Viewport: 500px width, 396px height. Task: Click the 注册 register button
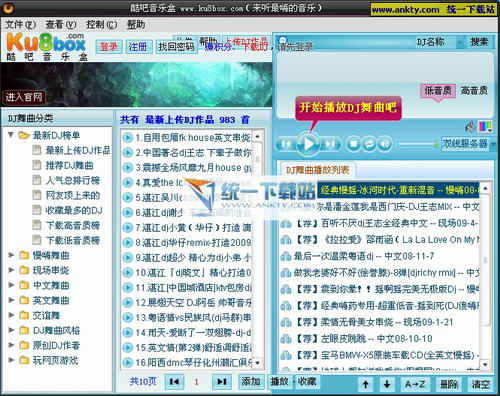pos(138,47)
